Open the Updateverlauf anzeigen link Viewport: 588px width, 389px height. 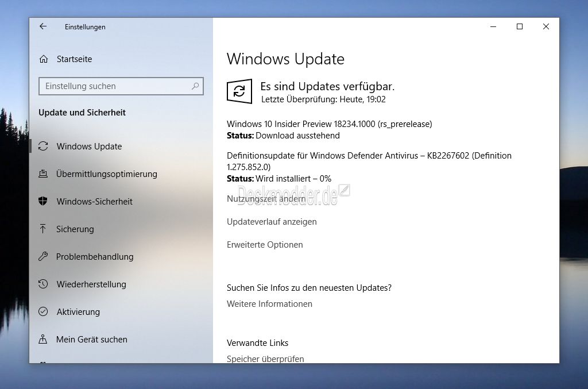pos(272,222)
